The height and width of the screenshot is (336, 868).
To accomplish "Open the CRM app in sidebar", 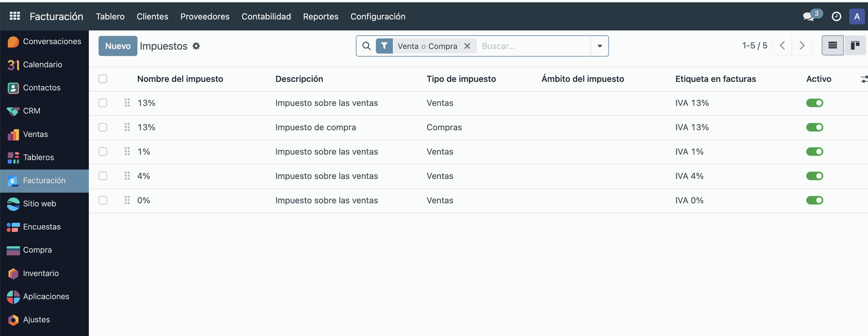I will pos(44,111).
